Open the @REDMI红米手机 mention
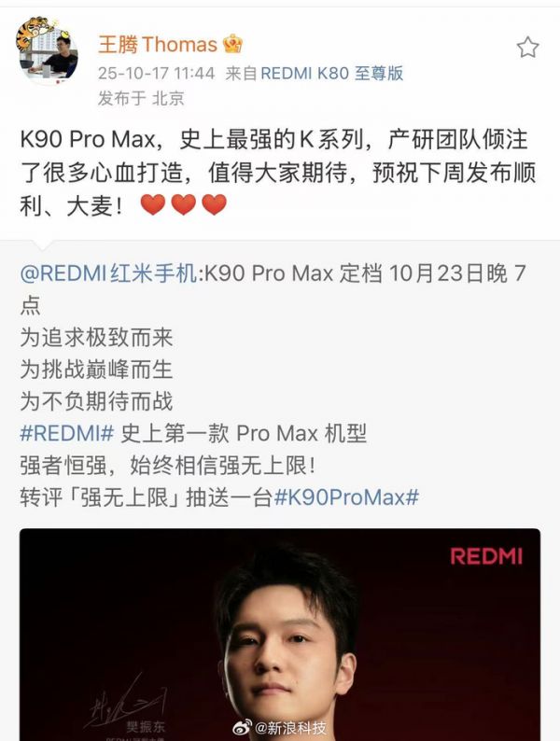560x741 pixels. click(x=108, y=273)
